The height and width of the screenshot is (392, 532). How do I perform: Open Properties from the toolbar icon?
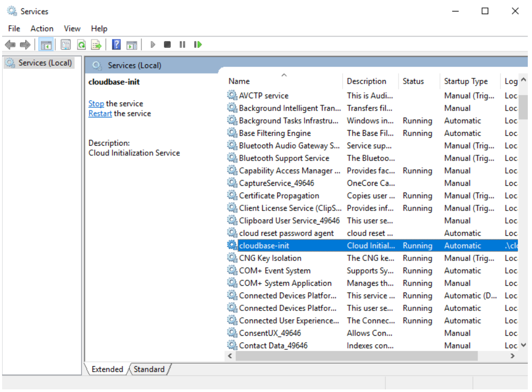[x=66, y=45]
